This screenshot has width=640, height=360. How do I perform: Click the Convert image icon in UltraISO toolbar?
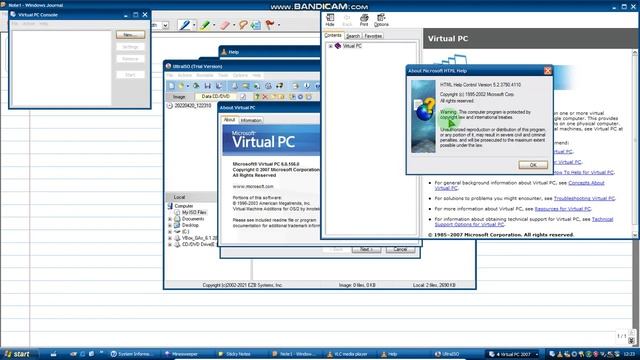tap(257, 86)
